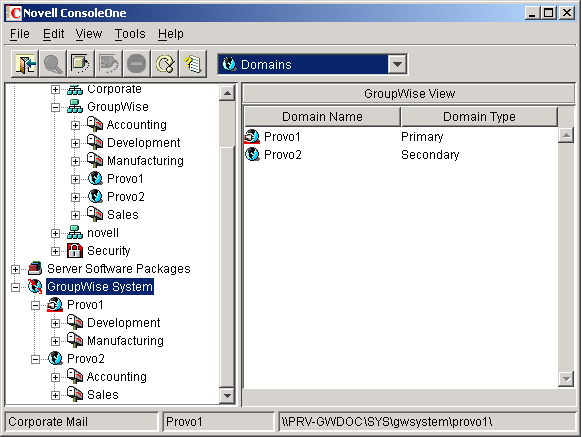
Task: Select the highlighted GroupWise System label
Action: 100,287
